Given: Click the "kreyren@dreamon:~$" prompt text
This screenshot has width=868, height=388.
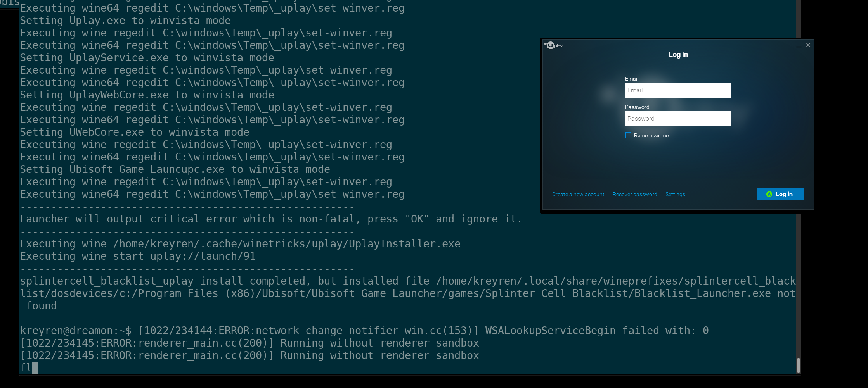Looking at the screenshot, I should coord(76,331).
